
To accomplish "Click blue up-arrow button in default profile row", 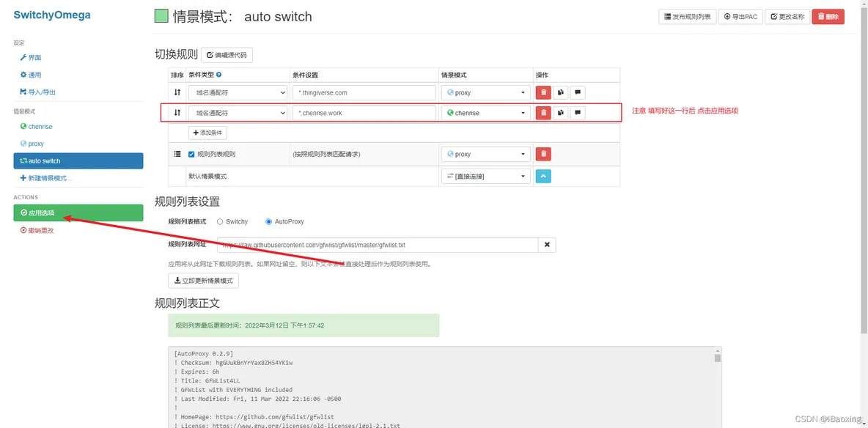I will pyautogui.click(x=543, y=176).
